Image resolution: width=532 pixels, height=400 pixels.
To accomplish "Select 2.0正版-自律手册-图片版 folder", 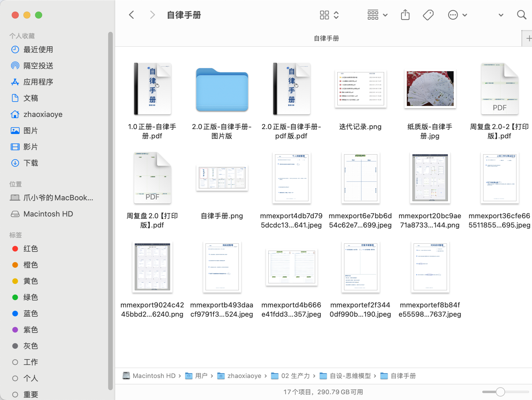I will click(x=222, y=90).
